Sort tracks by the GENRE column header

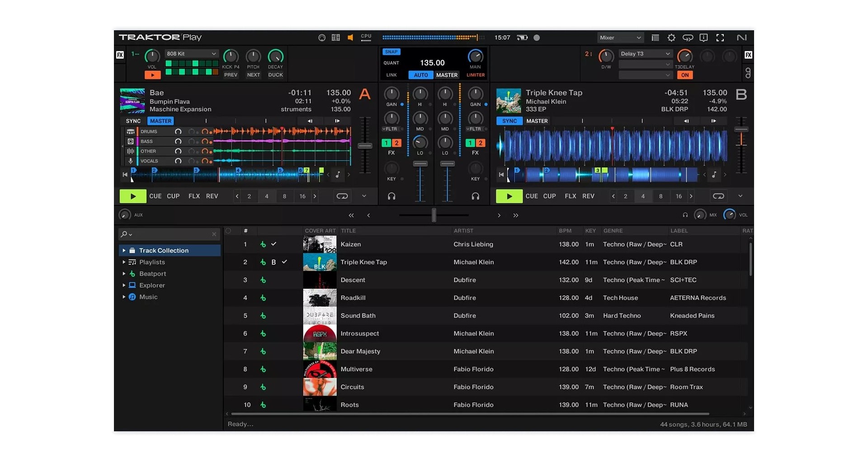pos(613,231)
